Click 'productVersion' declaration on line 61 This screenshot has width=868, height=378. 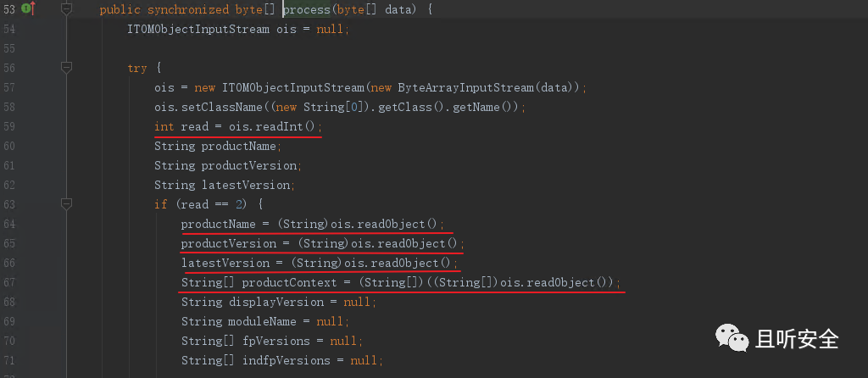tap(249, 165)
